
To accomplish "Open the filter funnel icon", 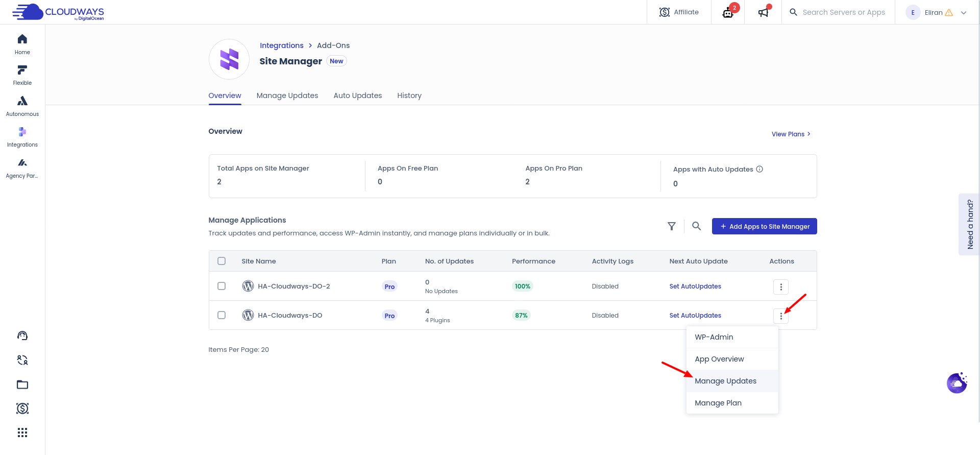I will tap(672, 226).
